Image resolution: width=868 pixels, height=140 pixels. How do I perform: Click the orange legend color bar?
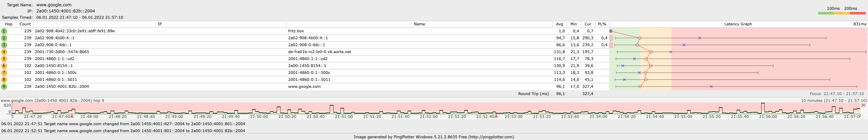[x=842, y=13]
